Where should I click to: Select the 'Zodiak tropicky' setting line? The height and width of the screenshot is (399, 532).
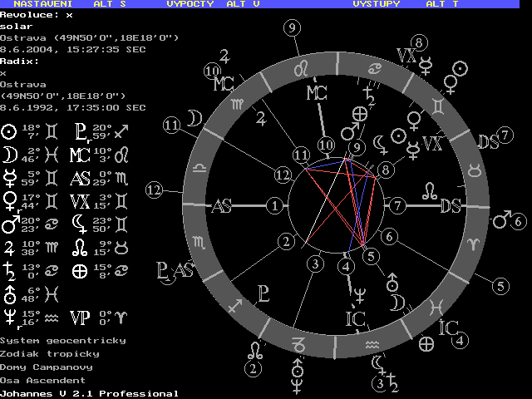[50, 353]
